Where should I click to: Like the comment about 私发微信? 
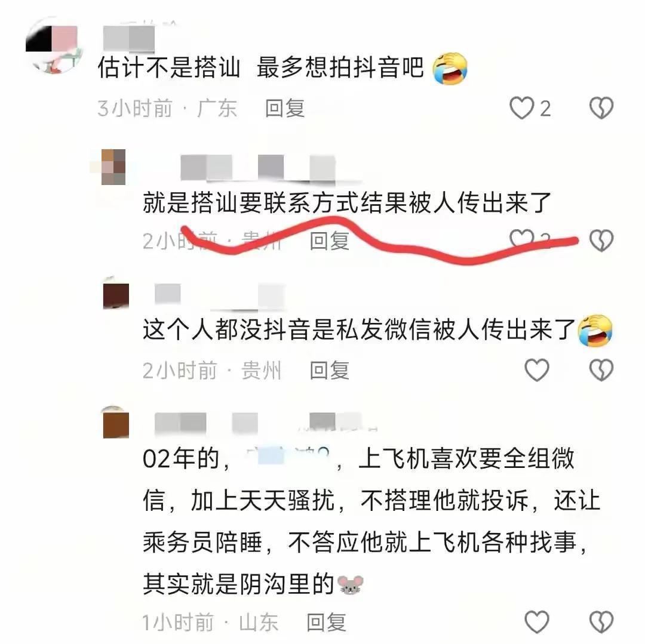coord(537,370)
